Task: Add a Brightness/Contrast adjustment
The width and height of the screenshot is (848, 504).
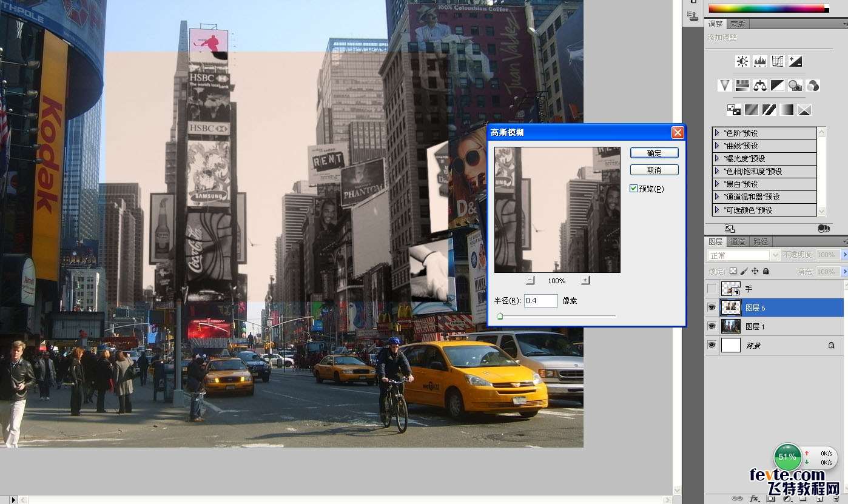Action: tap(742, 61)
